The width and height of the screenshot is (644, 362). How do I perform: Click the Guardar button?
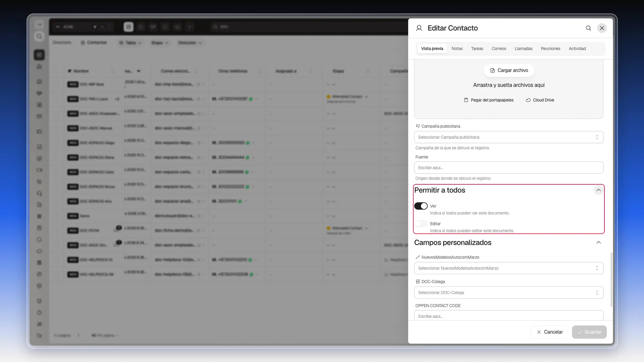pos(589,332)
